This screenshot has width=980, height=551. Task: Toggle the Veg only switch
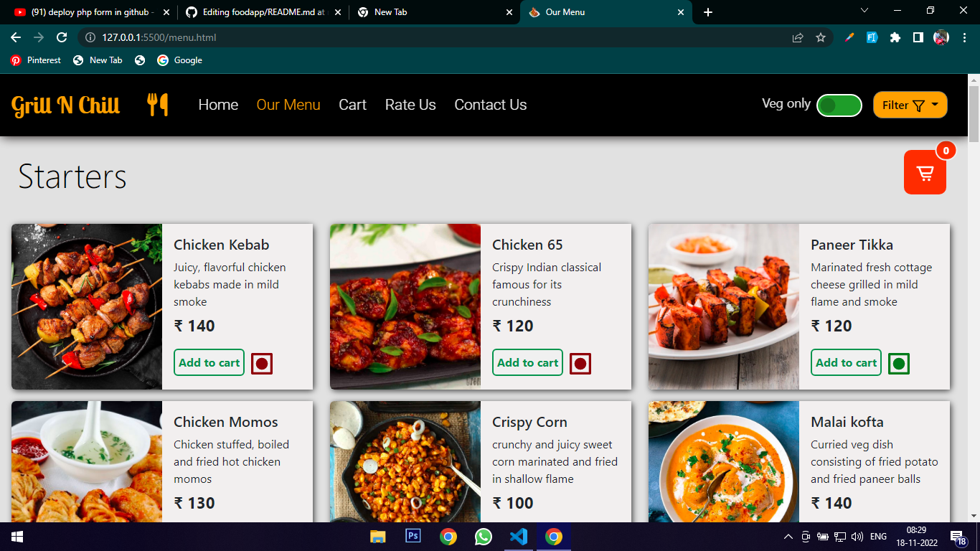(839, 105)
